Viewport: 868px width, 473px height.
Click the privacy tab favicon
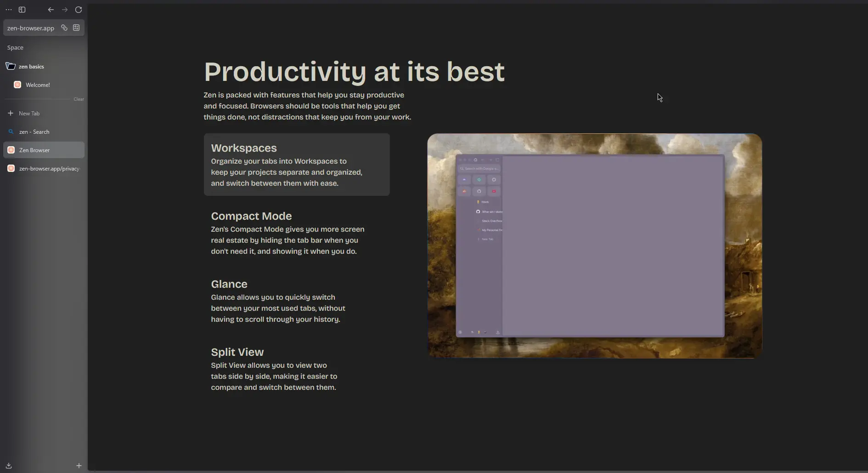11,168
